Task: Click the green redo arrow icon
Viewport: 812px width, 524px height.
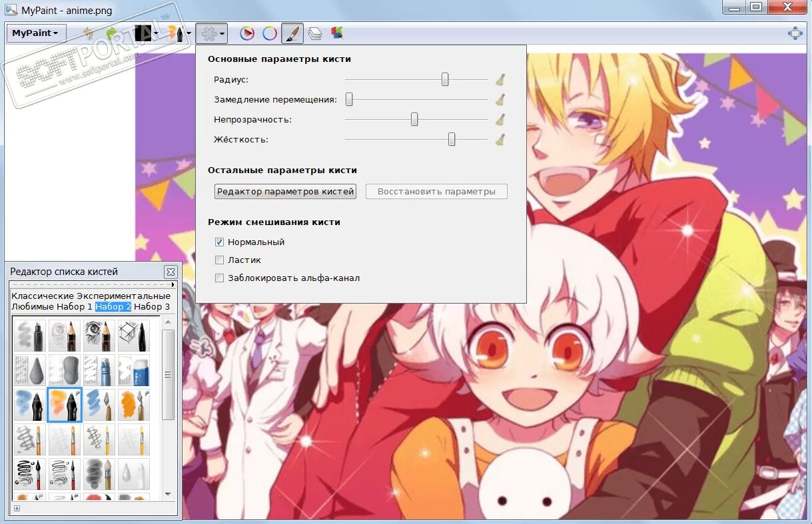Action: coord(111,33)
